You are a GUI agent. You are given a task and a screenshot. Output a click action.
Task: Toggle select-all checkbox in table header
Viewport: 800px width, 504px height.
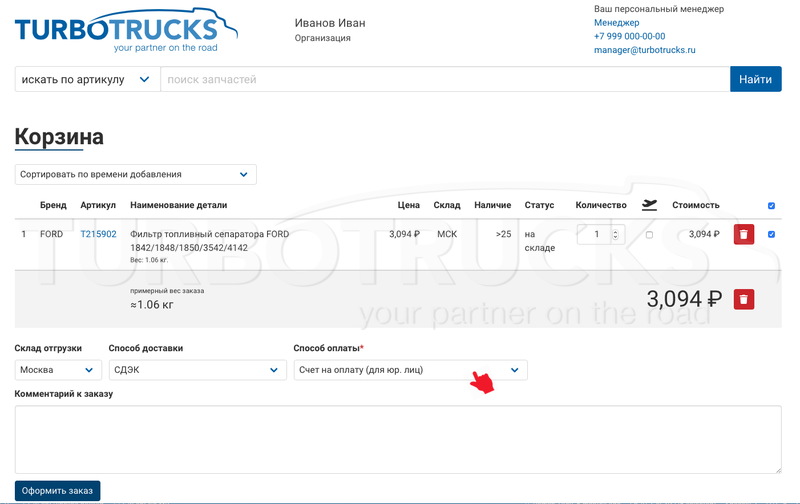point(771,206)
